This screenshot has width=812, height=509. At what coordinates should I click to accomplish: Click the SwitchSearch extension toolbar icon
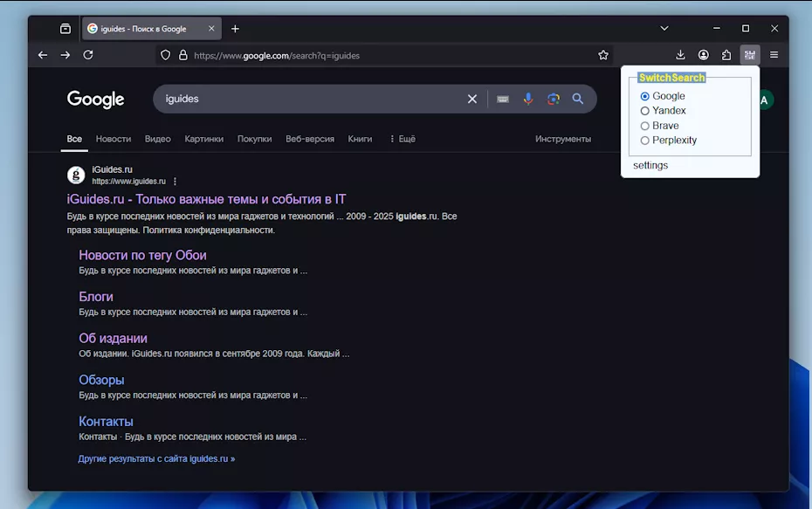[x=749, y=55]
